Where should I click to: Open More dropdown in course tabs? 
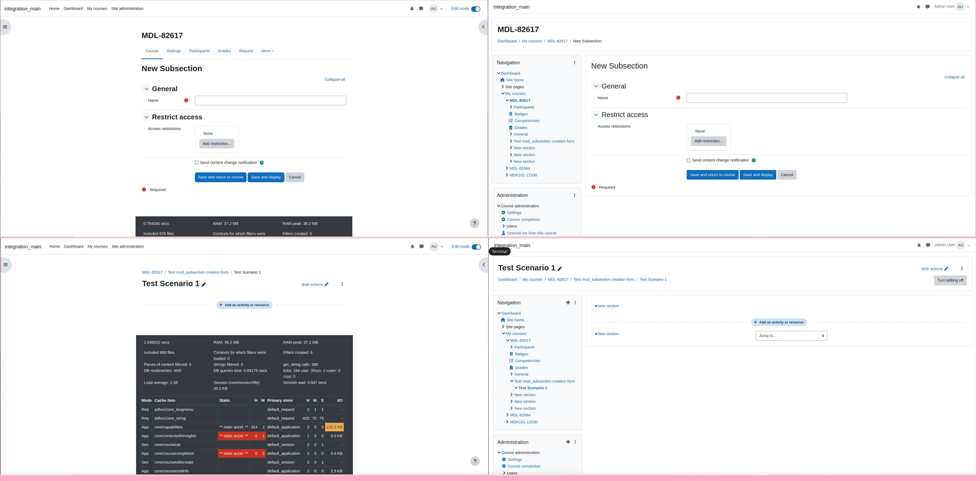pyautogui.click(x=267, y=51)
